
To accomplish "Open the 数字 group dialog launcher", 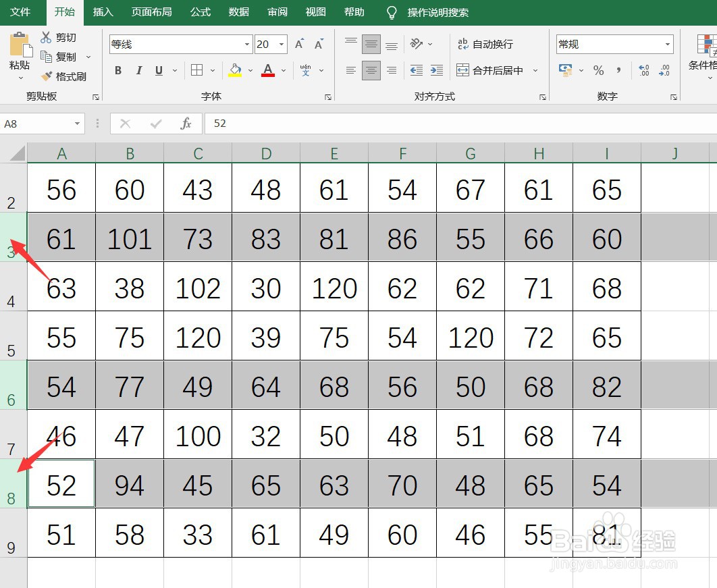I will pyautogui.click(x=674, y=97).
